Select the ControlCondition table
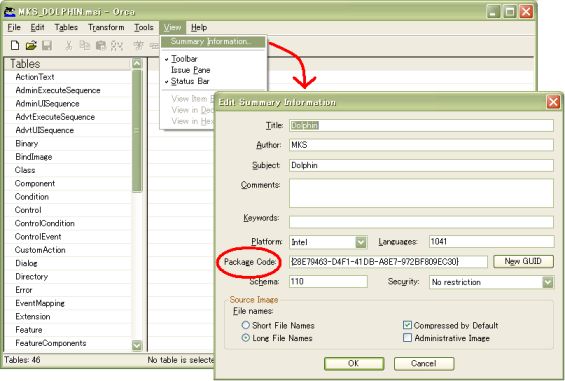The width and height of the screenshot is (565, 381). 44,223
